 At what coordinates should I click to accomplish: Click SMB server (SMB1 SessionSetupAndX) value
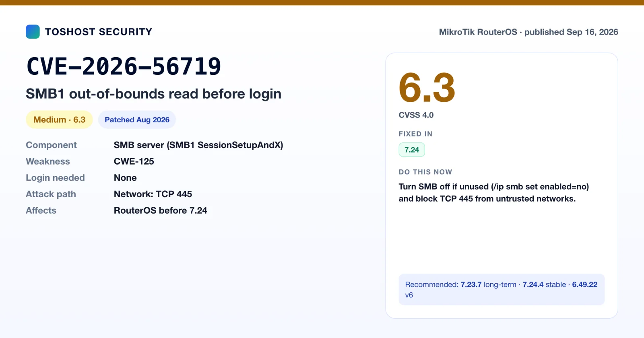[x=198, y=145]
